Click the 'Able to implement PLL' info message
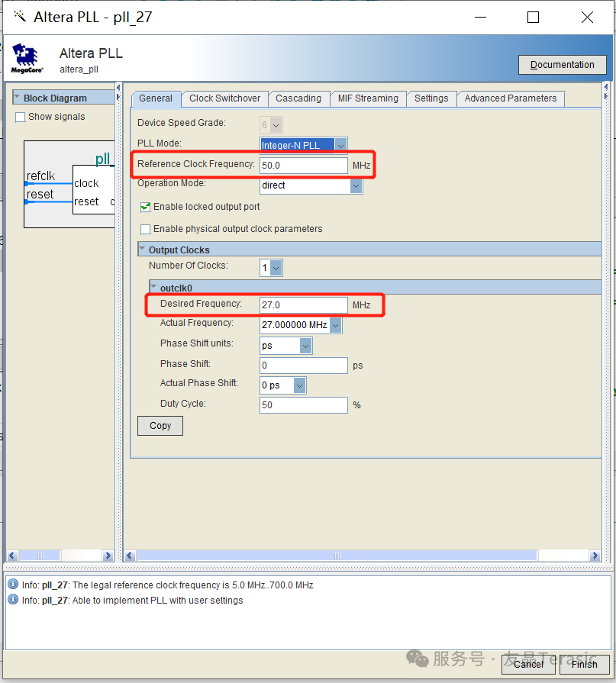 [132, 601]
